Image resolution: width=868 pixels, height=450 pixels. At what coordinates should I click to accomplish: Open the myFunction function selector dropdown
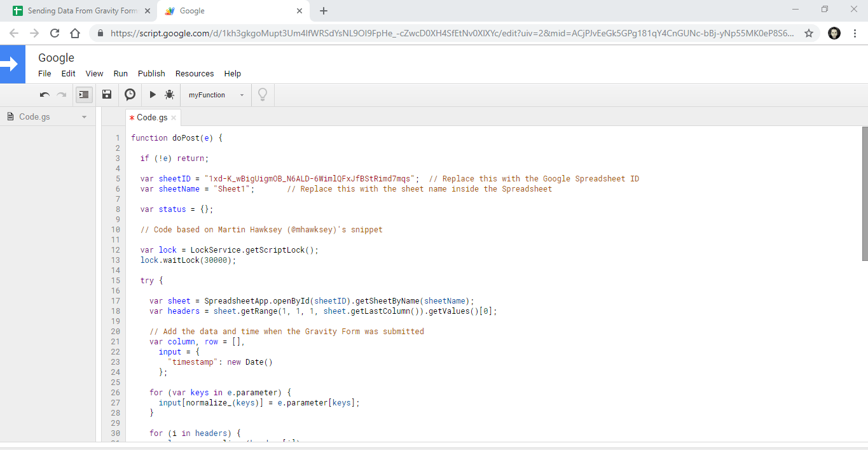point(216,95)
